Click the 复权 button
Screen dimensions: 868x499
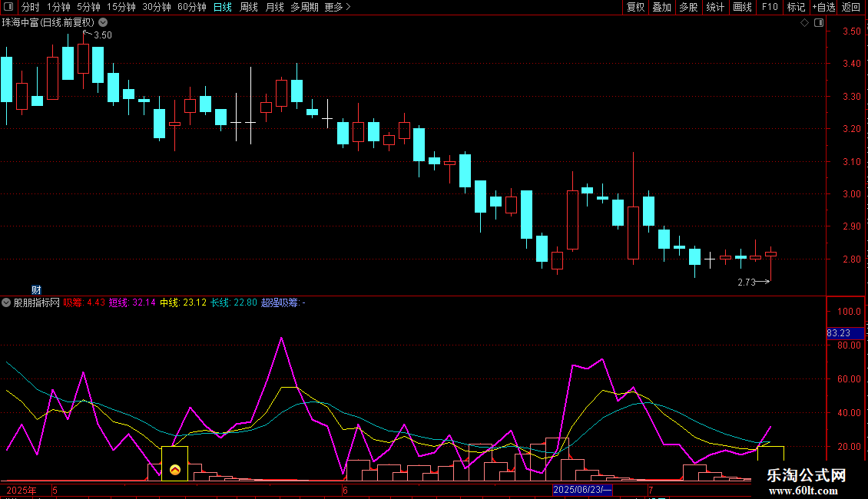635,7
